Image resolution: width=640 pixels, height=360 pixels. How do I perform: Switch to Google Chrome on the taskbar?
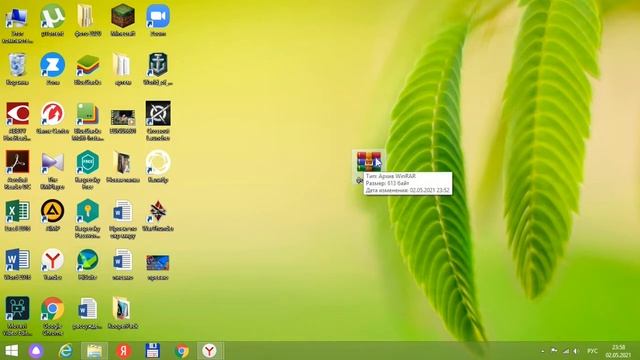(181, 351)
